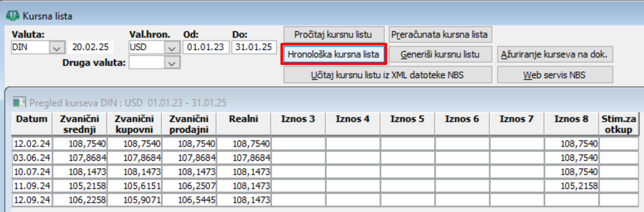Click the Zvanični srednji column header
The height and width of the screenshot is (212, 644).
(80, 124)
